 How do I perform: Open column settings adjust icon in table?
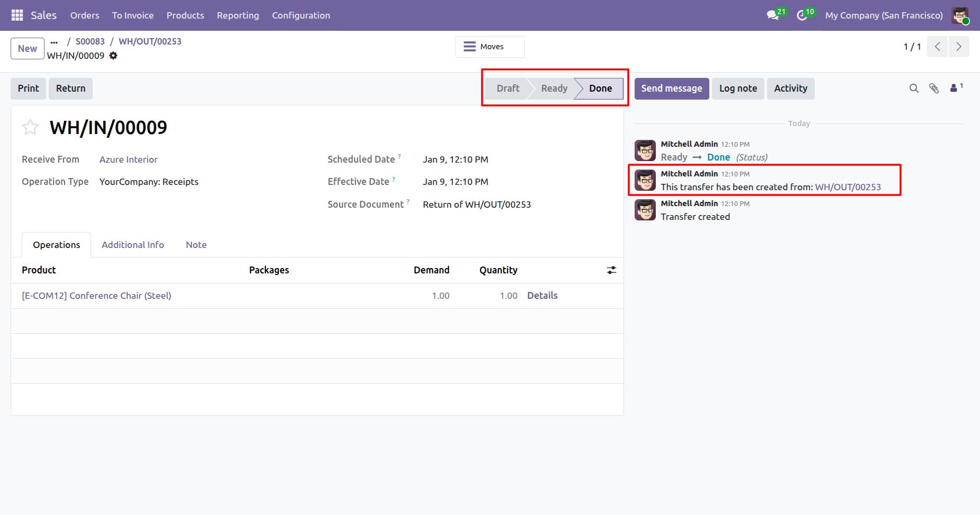click(611, 270)
